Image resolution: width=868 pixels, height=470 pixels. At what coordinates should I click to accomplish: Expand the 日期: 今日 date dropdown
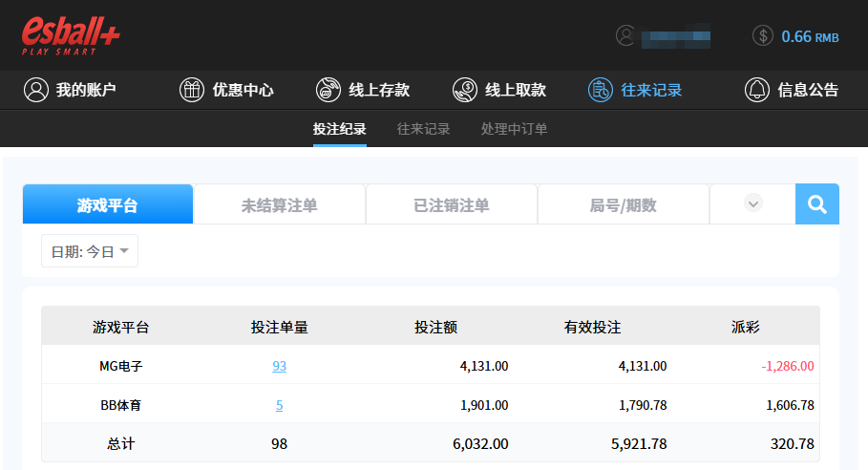[x=90, y=251]
